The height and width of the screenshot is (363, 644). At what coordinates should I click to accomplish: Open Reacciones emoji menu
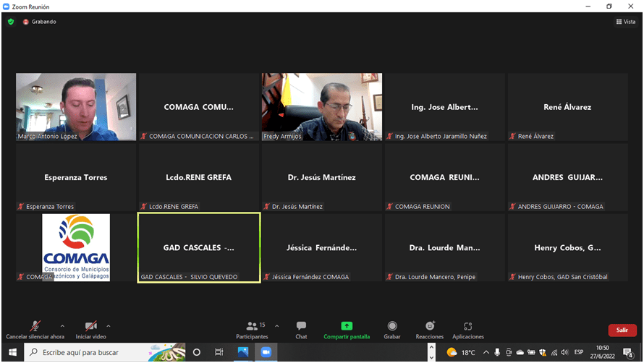click(x=430, y=330)
